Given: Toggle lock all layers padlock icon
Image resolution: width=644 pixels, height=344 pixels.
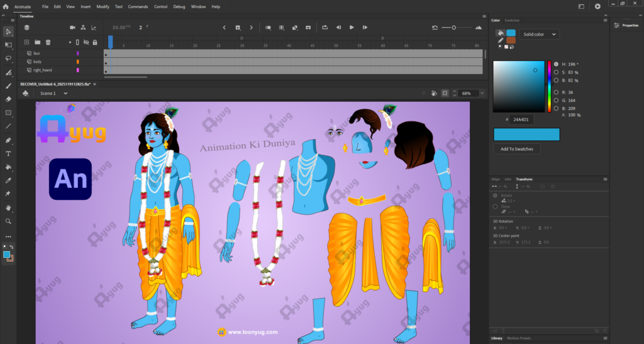Looking at the screenshot, I should click(x=95, y=42).
